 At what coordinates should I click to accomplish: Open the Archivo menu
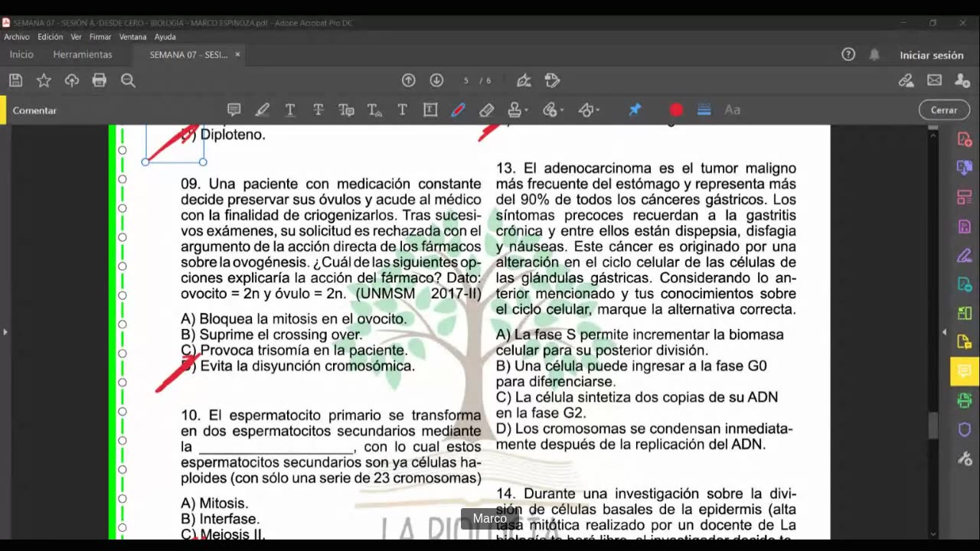(17, 37)
